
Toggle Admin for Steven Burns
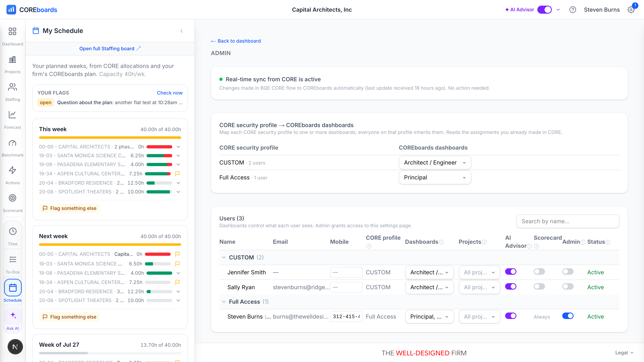click(x=568, y=316)
